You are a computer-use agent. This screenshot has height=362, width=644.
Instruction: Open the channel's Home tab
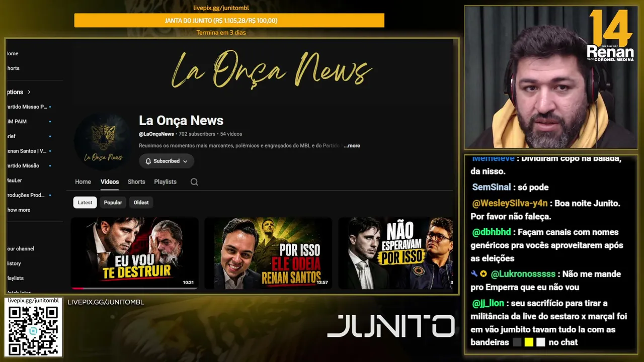tap(83, 182)
